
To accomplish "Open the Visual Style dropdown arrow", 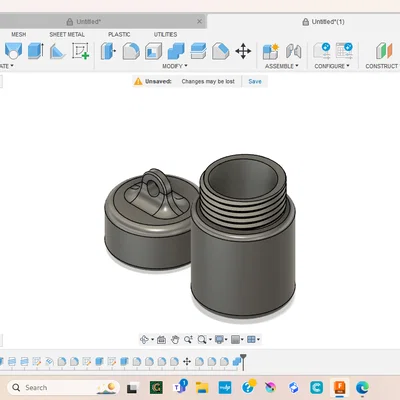I will (x=242, y=339).
